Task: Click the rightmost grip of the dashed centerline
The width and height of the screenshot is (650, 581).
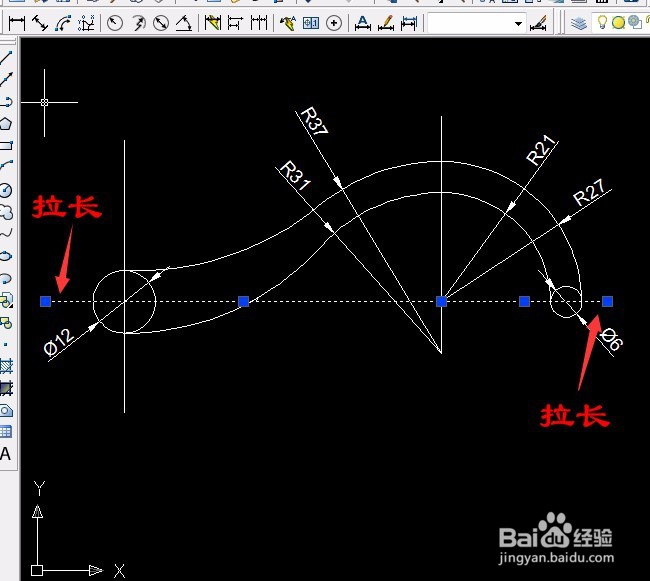Action: tap(607, 301)
